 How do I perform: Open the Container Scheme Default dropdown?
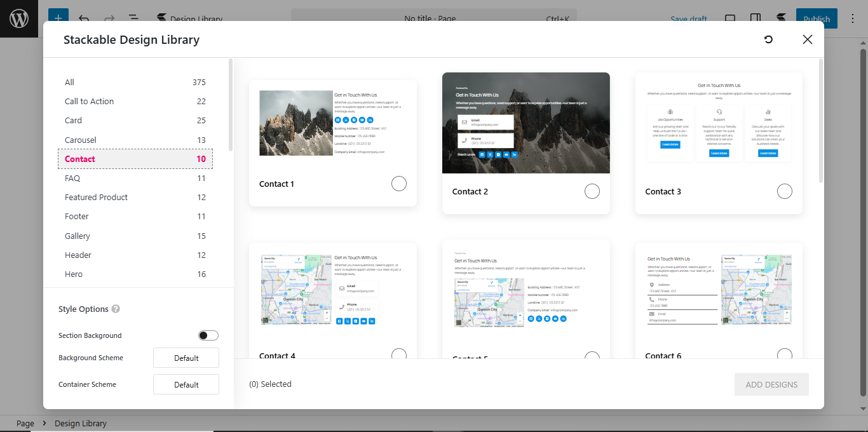point(186,384)
